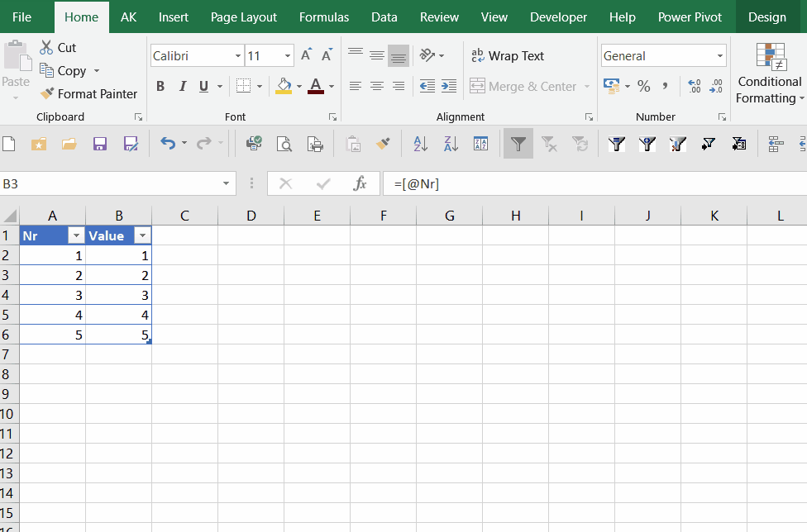Click the Save As icon with pencil
Viewport: 807px width, 532px height.
coord(131,144)
